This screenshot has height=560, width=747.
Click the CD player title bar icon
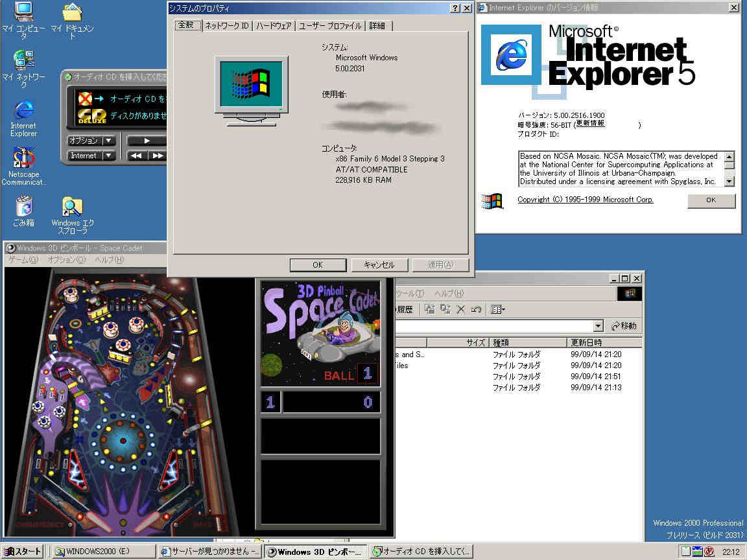point(69,76)
